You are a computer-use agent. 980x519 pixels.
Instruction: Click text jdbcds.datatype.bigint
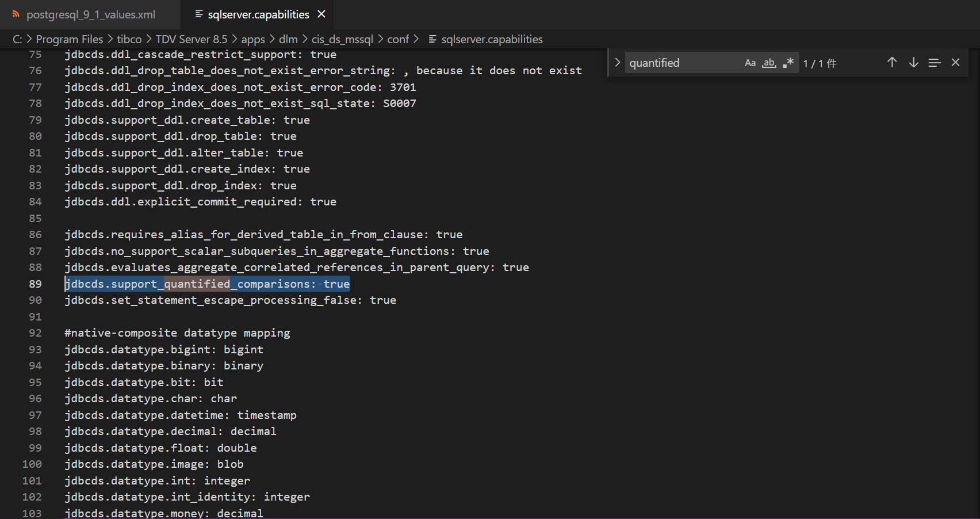pos(137,350)
